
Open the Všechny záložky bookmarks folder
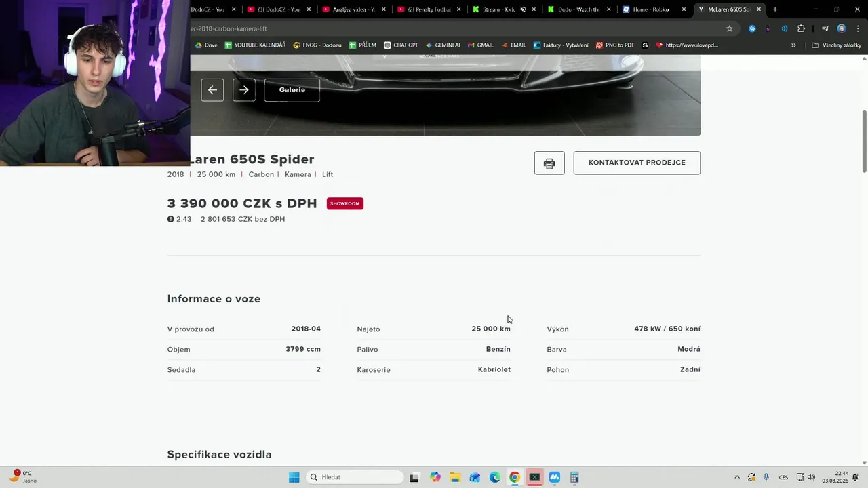[836, 45]
